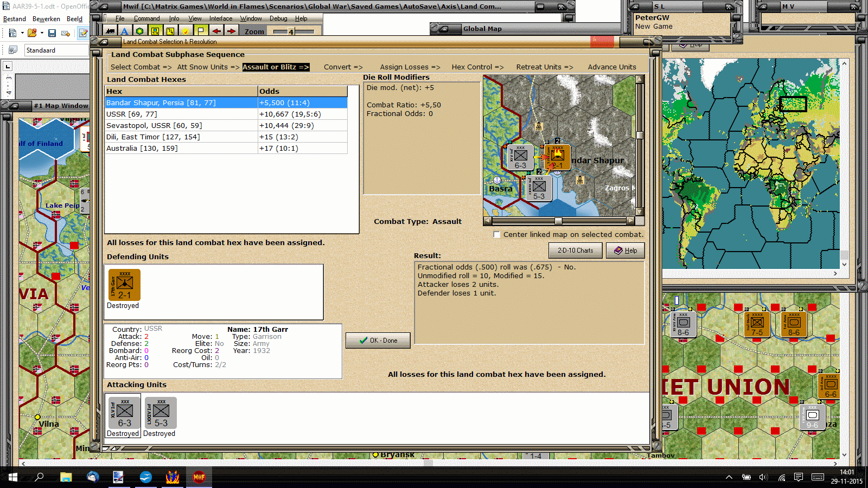Viewport: 868px width, 488px height.
Task: Open the OpenOffice new document dropdown arrow
Action: pyautogui.click(x=22, y=34)
